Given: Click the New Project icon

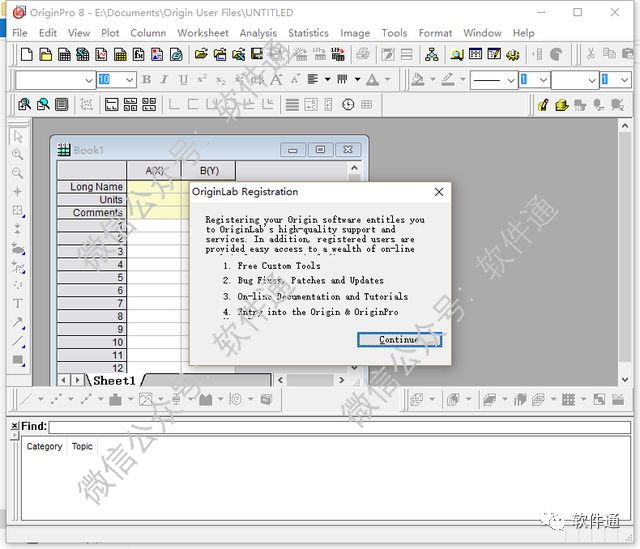Looking at the screenshot, I should [27, 54].
